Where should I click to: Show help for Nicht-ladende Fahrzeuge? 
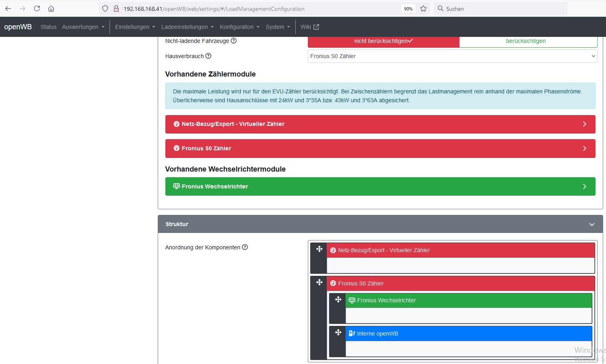click(x=234, y=40)
